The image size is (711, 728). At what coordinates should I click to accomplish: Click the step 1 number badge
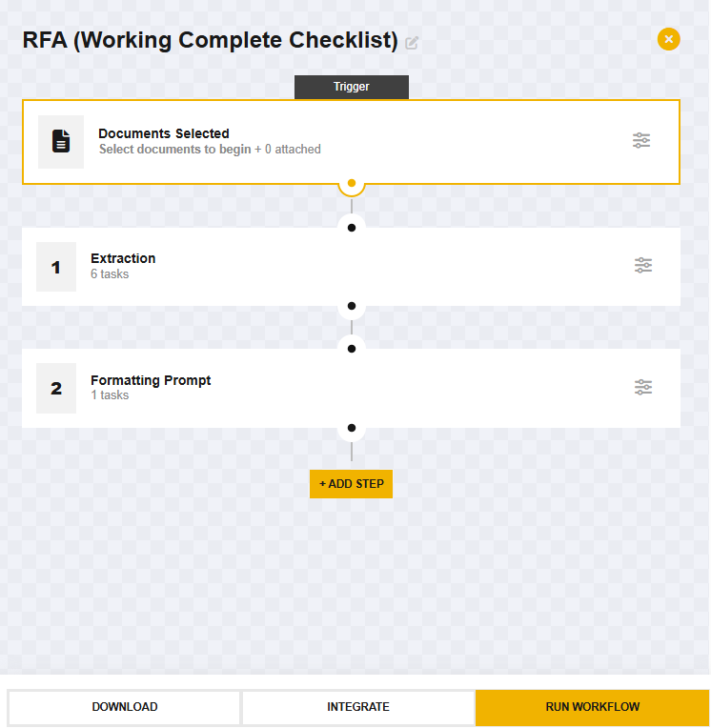pos(56,267)
